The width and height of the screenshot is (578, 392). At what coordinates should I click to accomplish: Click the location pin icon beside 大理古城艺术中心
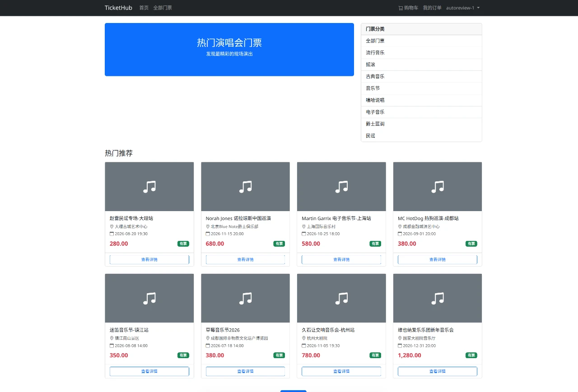click(x=112, y=226)
